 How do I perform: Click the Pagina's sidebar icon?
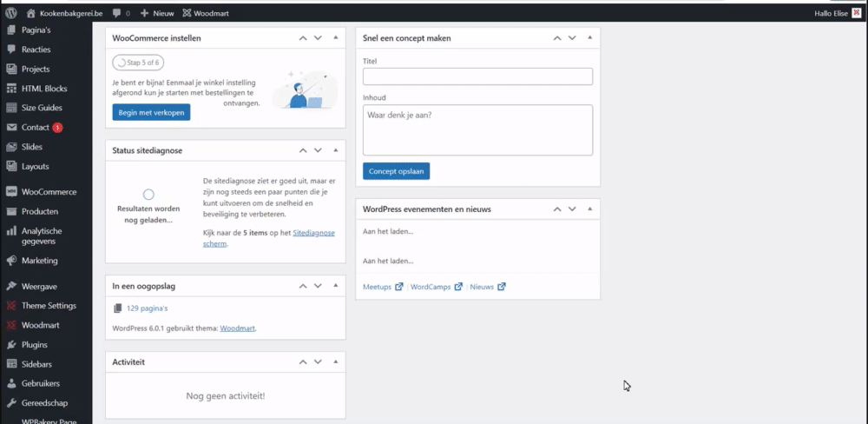(11, 30)
